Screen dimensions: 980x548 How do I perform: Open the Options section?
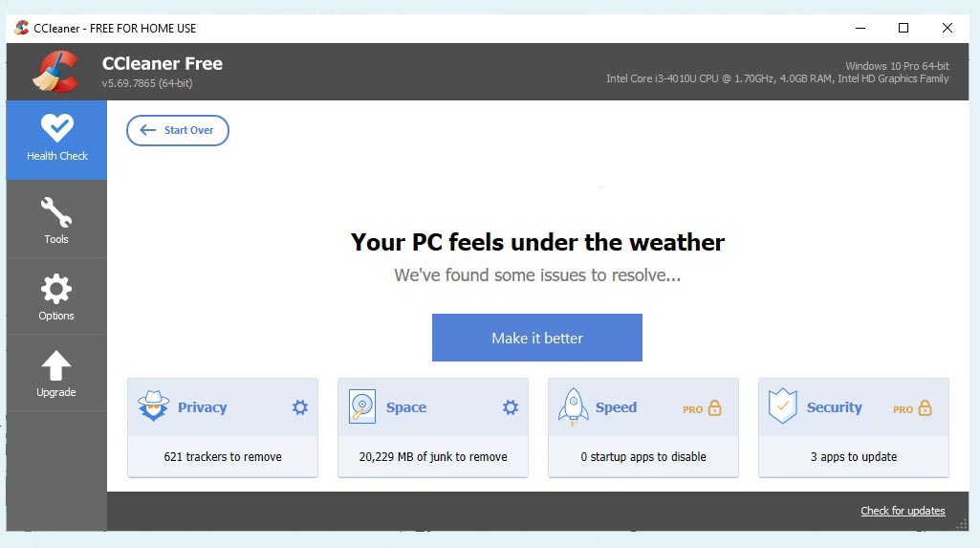(56, 296)
